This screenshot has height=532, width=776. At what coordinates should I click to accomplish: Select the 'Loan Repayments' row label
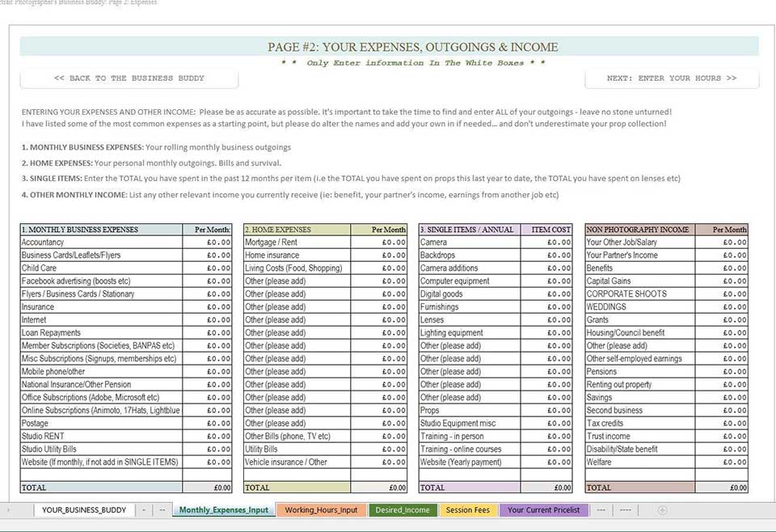51,333
